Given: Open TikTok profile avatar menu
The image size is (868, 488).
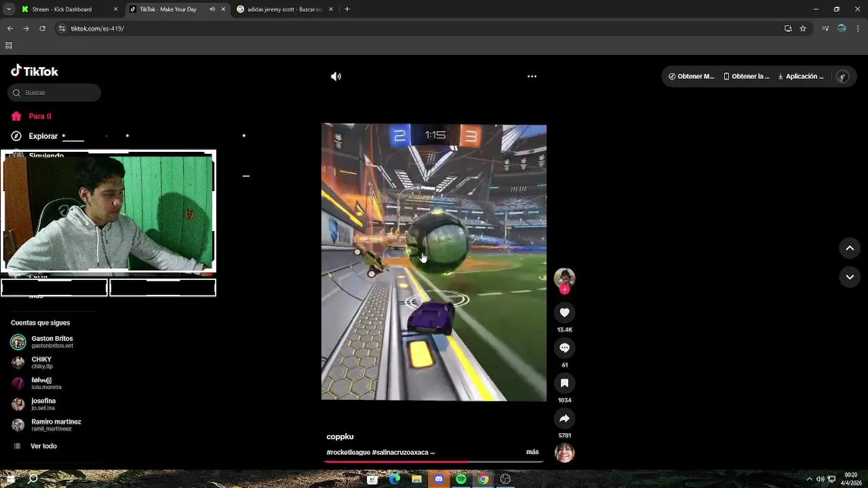Looking at the screenshot, I should [842, 77].
